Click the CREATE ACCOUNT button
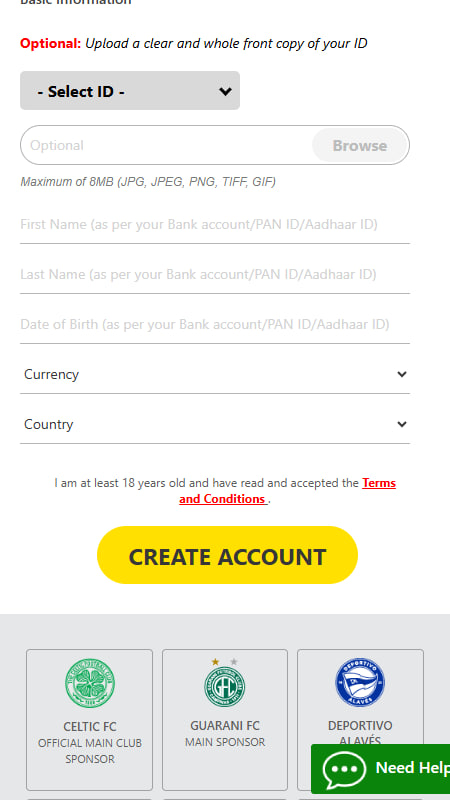450x800 pixels. [227, 555]
